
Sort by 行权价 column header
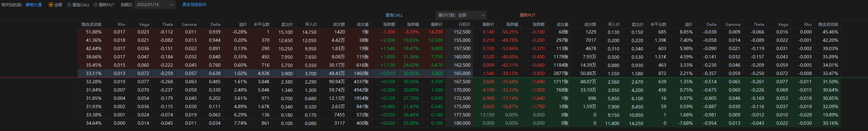[x=464, y=24]
